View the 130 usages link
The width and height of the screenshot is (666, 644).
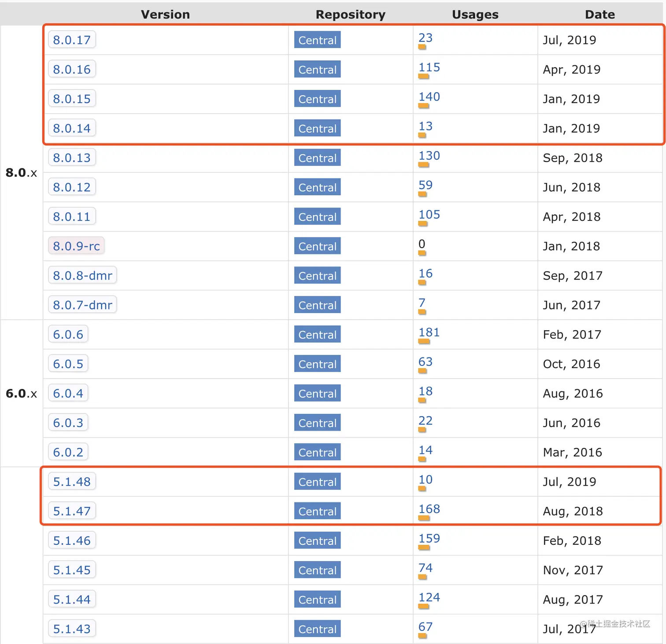pyautogui.click(x=429, y=156)
